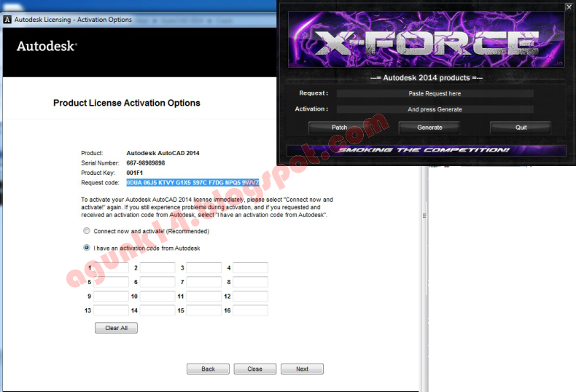576x392 pixels.
Task: Click the product key 001F1
Action: pos(134,173)
